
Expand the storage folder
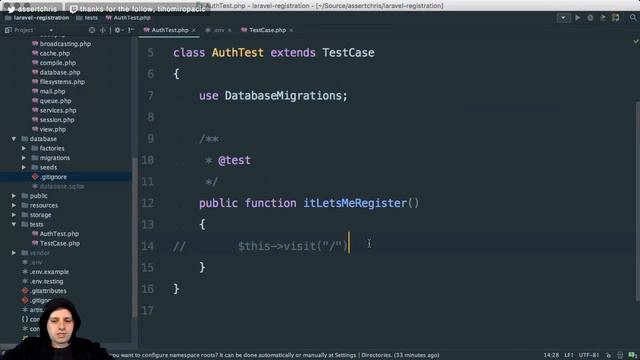pos(14,215)
